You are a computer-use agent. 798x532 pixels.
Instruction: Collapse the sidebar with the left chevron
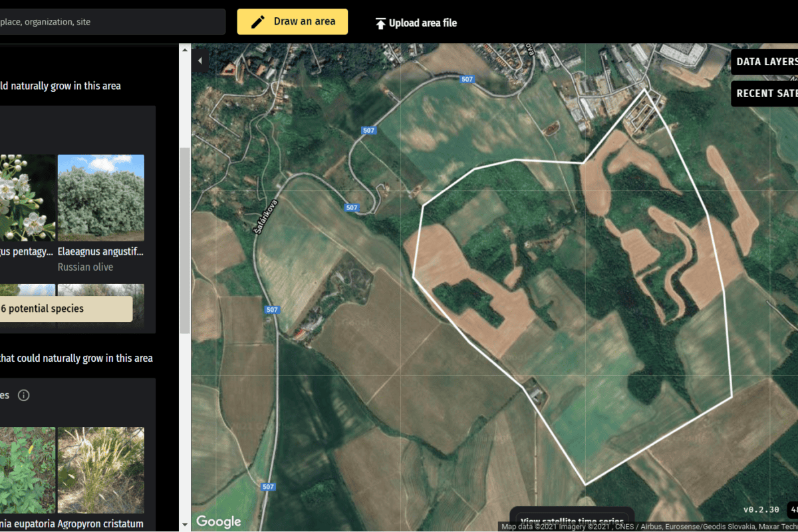point(199,60)
